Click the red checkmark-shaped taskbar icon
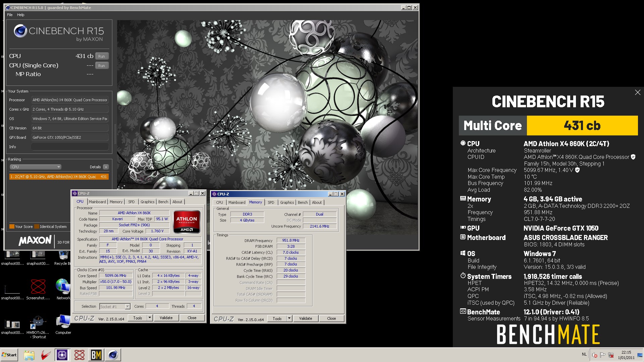Screen dimensions: 644x362 (46, 355)
